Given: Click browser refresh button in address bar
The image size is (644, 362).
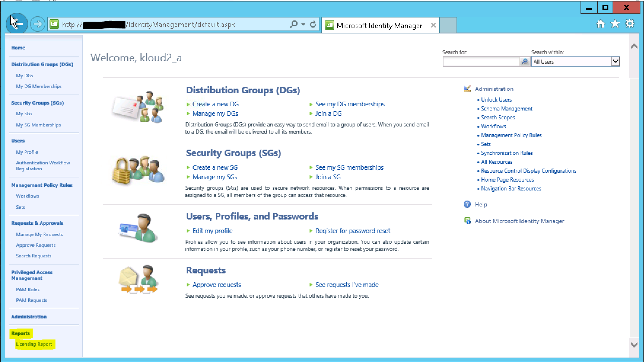Looking at the screenshot, I should pos(313,24).
